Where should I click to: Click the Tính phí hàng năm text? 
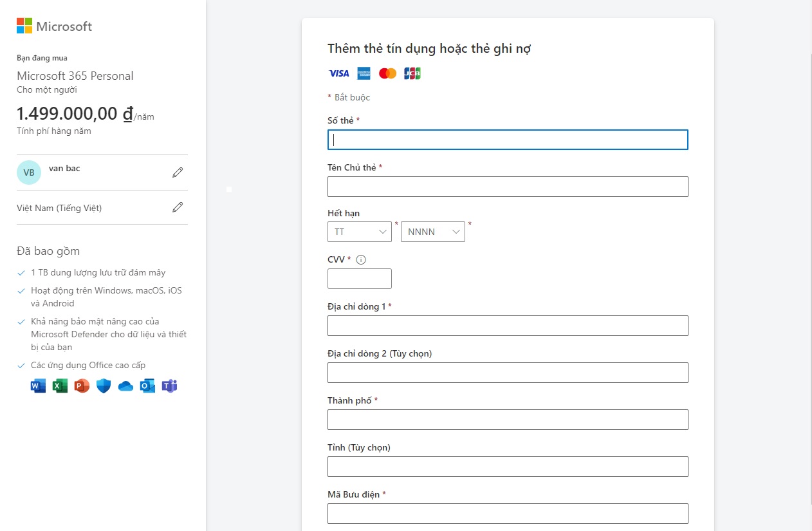[54, 131]
